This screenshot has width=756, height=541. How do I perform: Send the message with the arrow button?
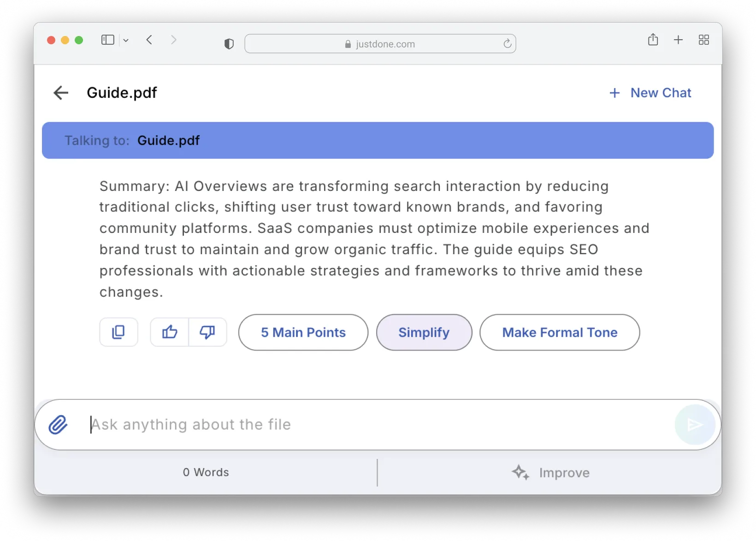(x=695, y=425)
